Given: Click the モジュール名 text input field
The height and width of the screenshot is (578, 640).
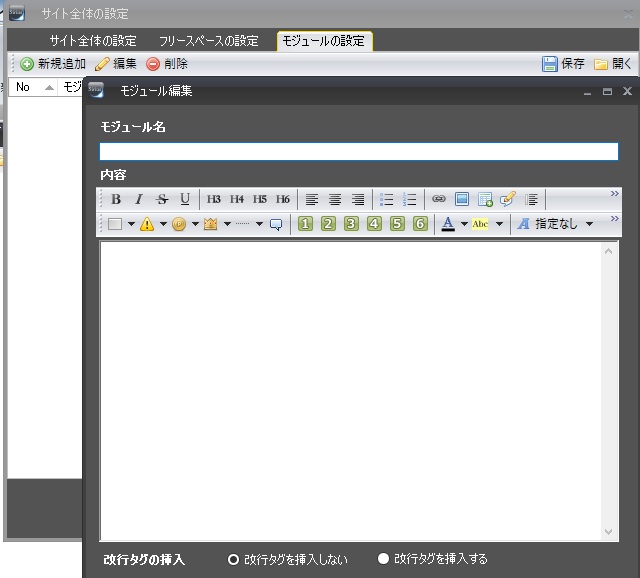Looking at the screenshot, I should pyautogui.click(x=358, y=152).
